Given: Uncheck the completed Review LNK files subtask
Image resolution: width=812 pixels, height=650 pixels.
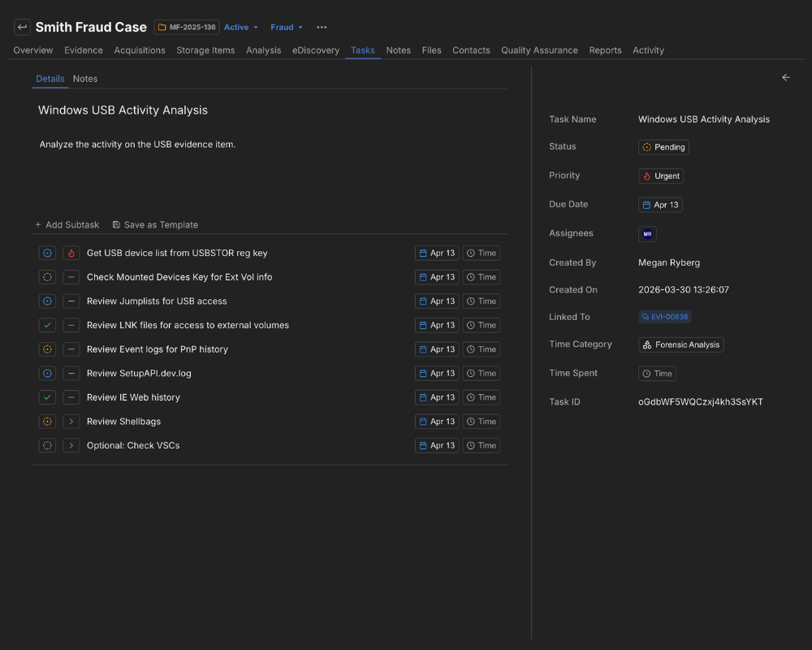Looking at the screenshot, I should [x=47, y=325].
